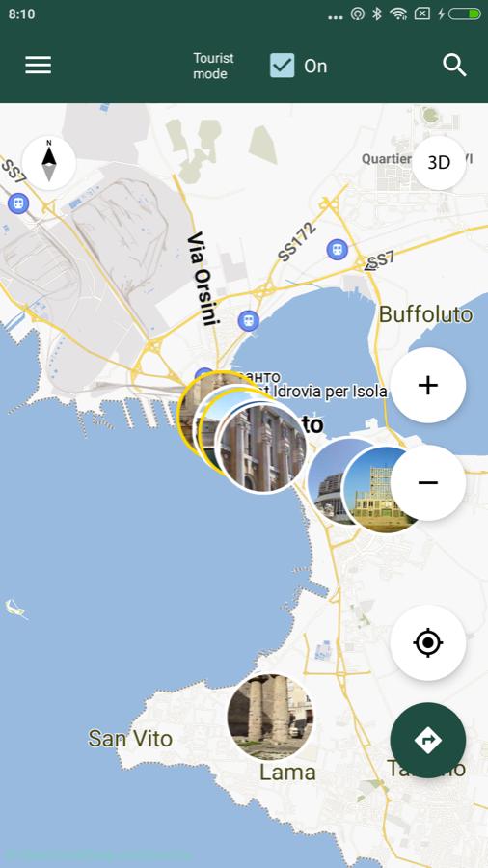The height and width of the screenshot is (868, 488).
Task: Open the ancient columns photo near Lama
Action: pyautogui.click(x=270, y=717)
